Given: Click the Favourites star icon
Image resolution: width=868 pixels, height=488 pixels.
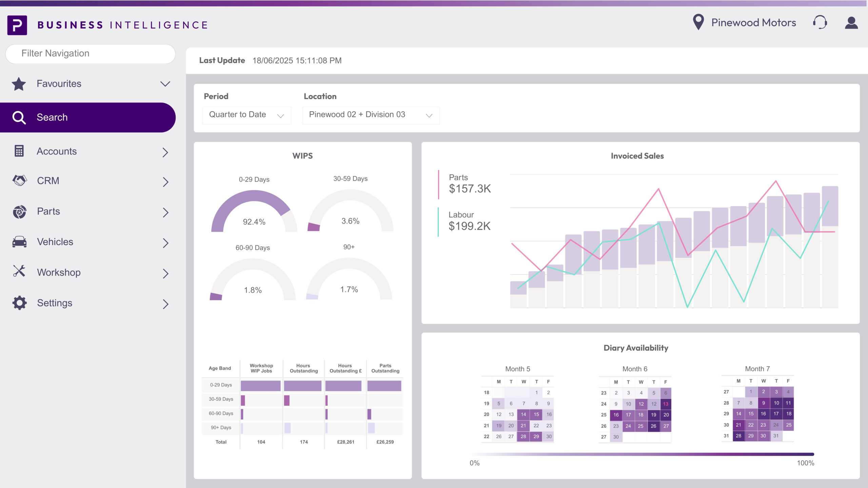Looking at the screenshot, I should click(19, 84).
